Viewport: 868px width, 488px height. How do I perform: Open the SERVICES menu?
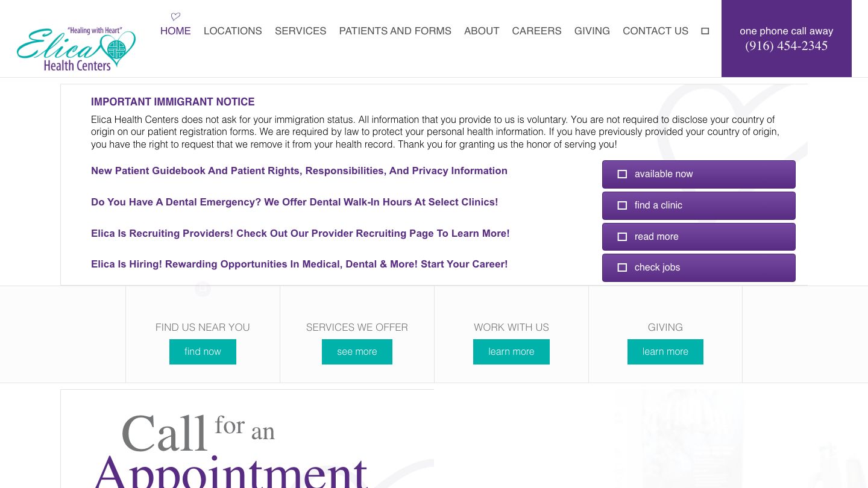tap(300, 31)
